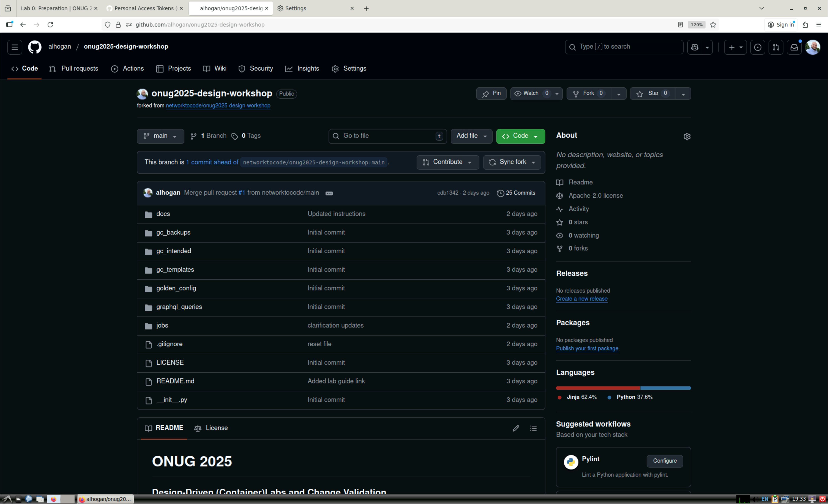828x504 pixels.
Task: Click the Go to file search field
Action: [386, 136]
